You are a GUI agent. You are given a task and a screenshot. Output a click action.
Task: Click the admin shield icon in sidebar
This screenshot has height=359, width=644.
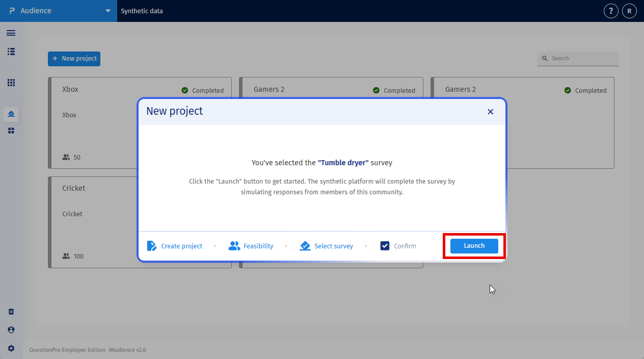click(11, 330)
